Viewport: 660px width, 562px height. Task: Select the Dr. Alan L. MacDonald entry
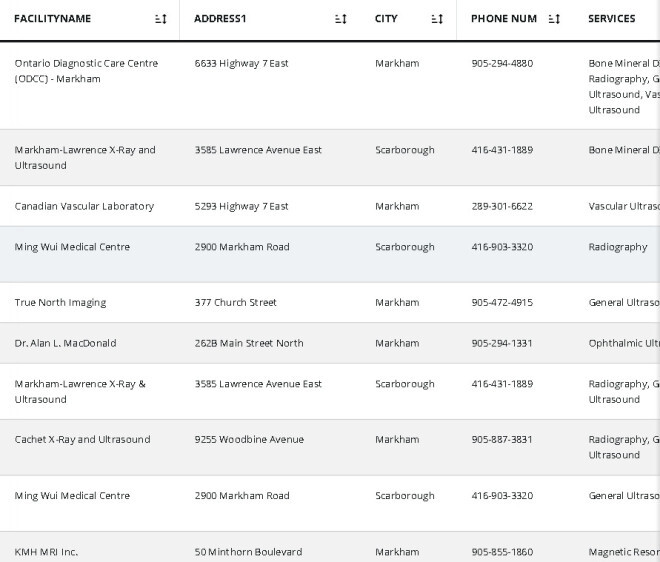click(x=65, y=343)
